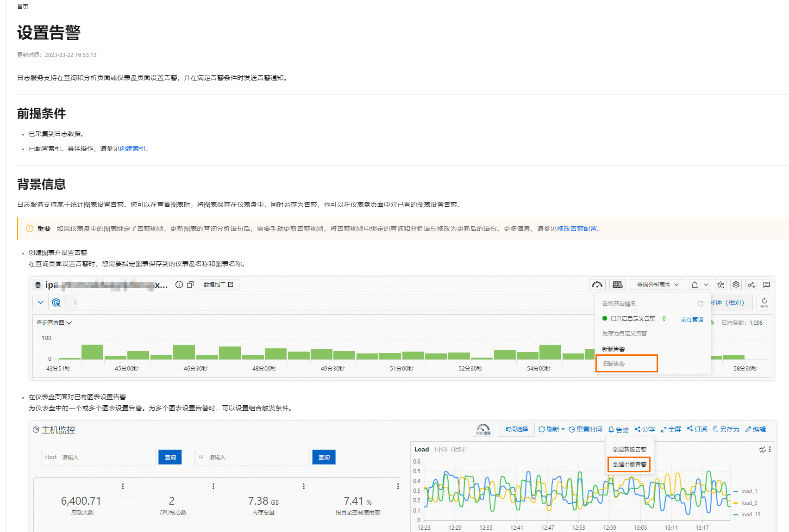The image size is (789, 532).
Task: Open the gear settings icon in query toolbar
Action: (736, 285)
